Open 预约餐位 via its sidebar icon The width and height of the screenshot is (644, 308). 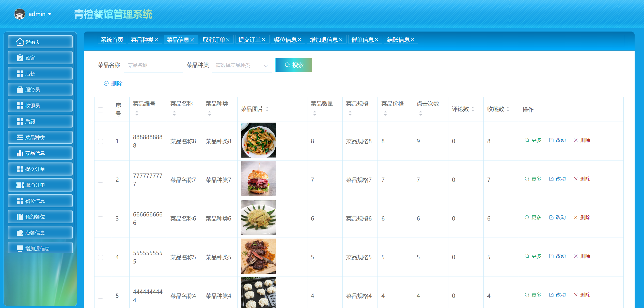tap(20, 216)
